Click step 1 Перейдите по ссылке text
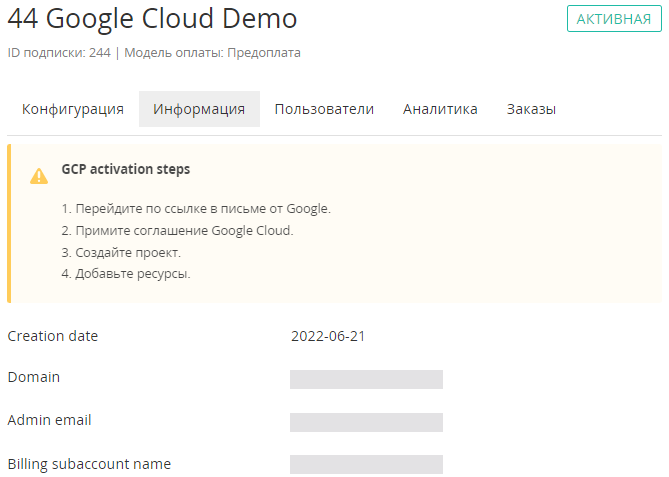 [x=196, y=209]
